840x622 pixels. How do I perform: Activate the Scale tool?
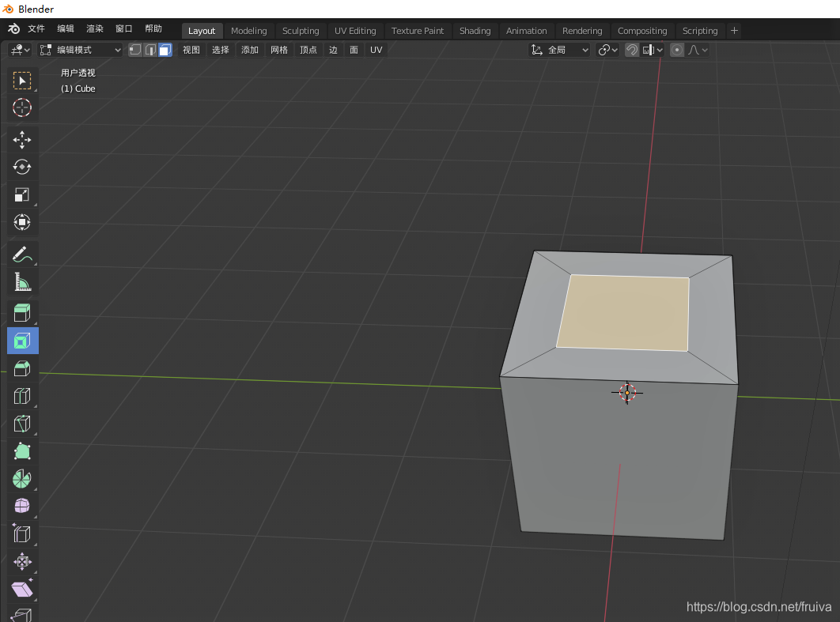(22, 195)
